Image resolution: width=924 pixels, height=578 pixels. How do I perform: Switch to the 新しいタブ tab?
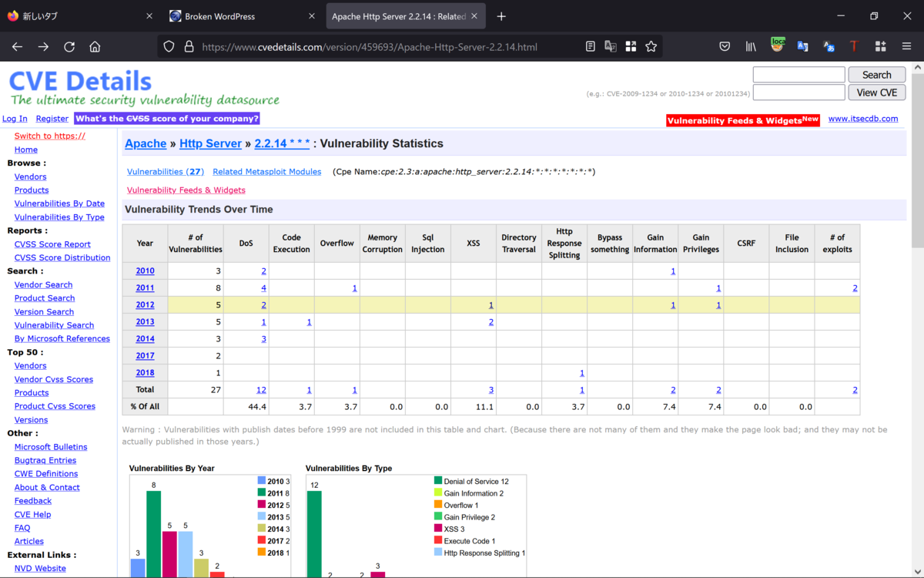pos(79,16)
